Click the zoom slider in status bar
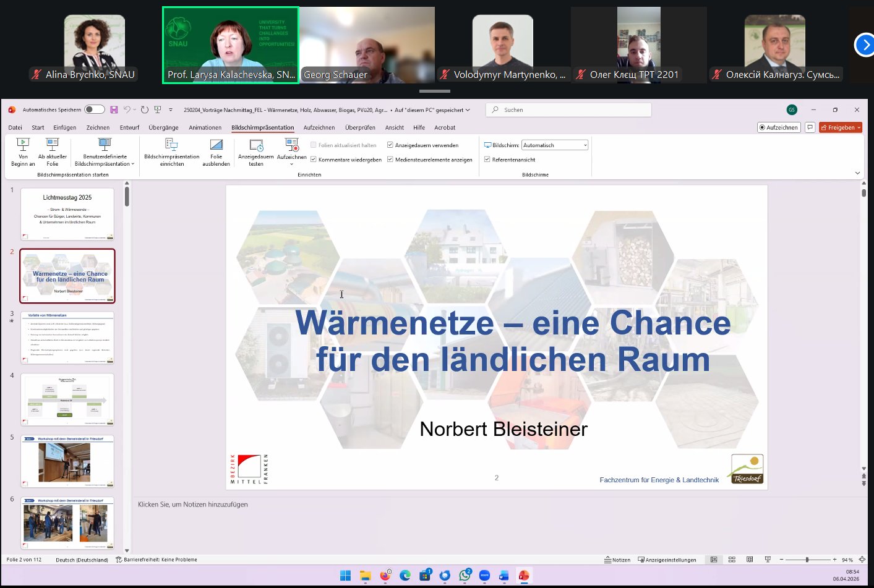 click(x=807, y=560)
